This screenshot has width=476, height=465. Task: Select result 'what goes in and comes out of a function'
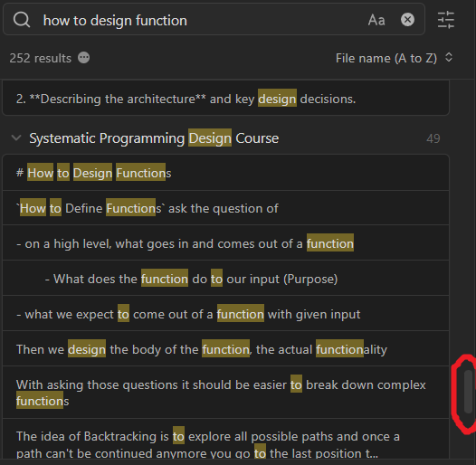tap(225, 242)
